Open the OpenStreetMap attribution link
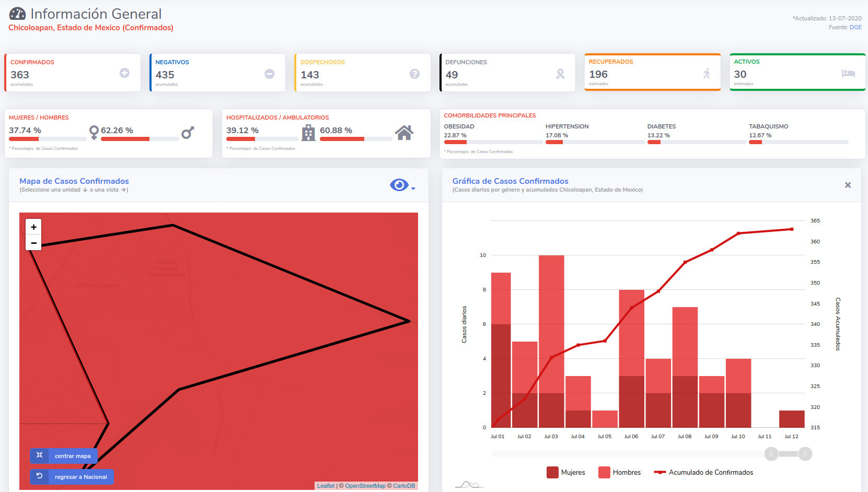The height and width of the screenshot is (492, 868). point(365,486)
